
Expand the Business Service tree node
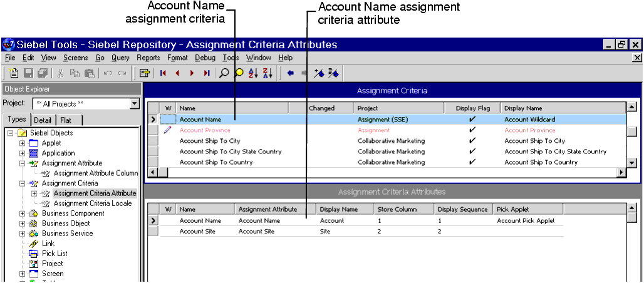tap(22, 234)
